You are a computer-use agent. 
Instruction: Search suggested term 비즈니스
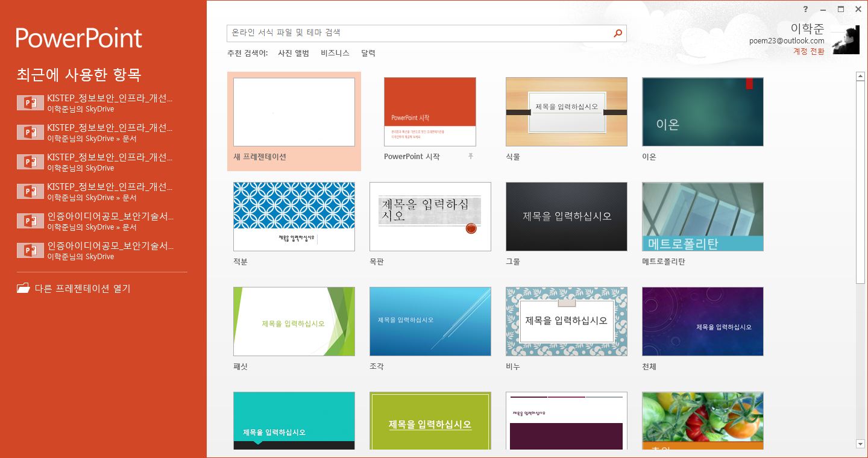pyautogui.click(x=335, y=53)
